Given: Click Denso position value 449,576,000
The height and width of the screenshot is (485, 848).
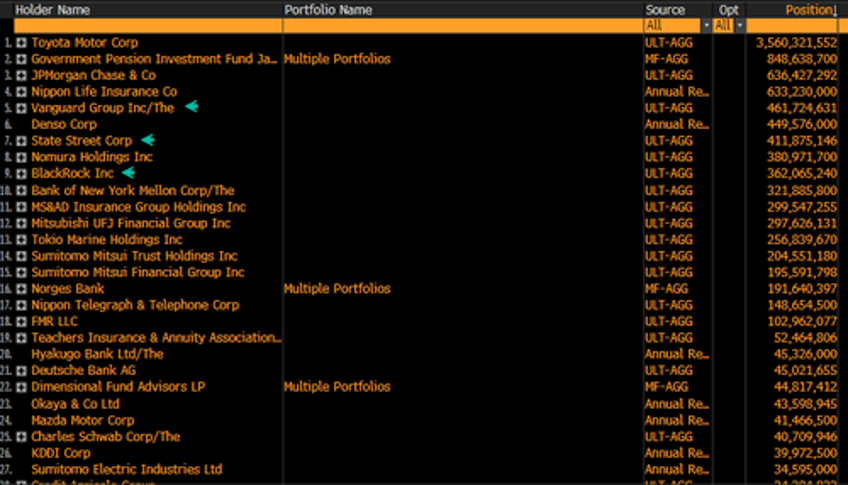Looking at the screenshot, I should 801,124.
